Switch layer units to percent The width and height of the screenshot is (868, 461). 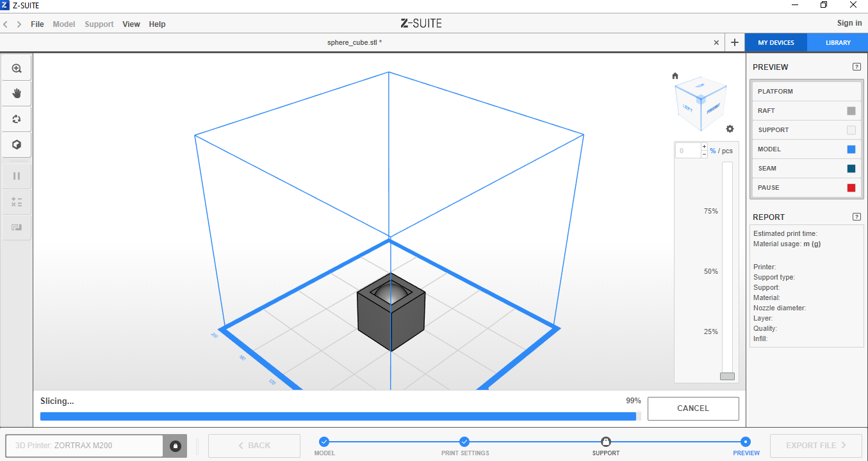coord(713,151)
